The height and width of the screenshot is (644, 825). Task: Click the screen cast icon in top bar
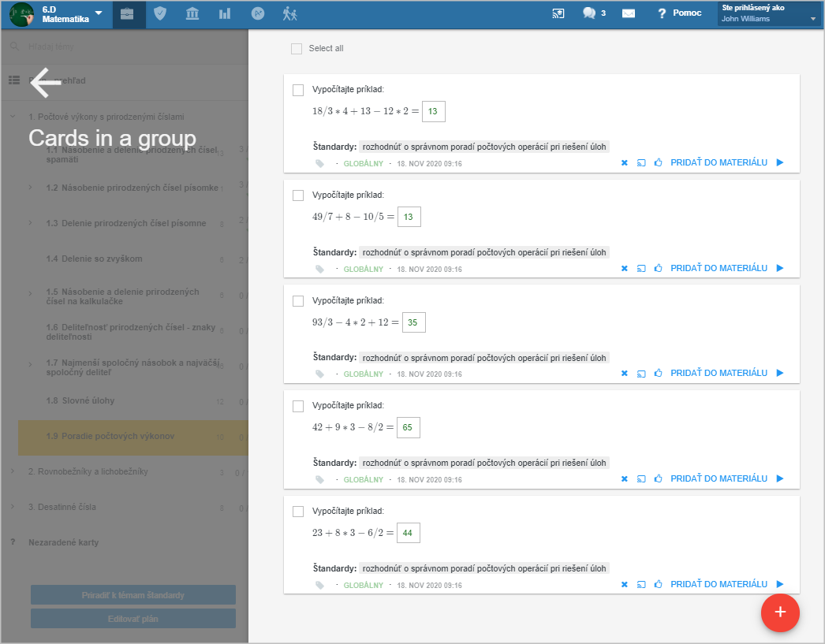[x=558, y=13]
